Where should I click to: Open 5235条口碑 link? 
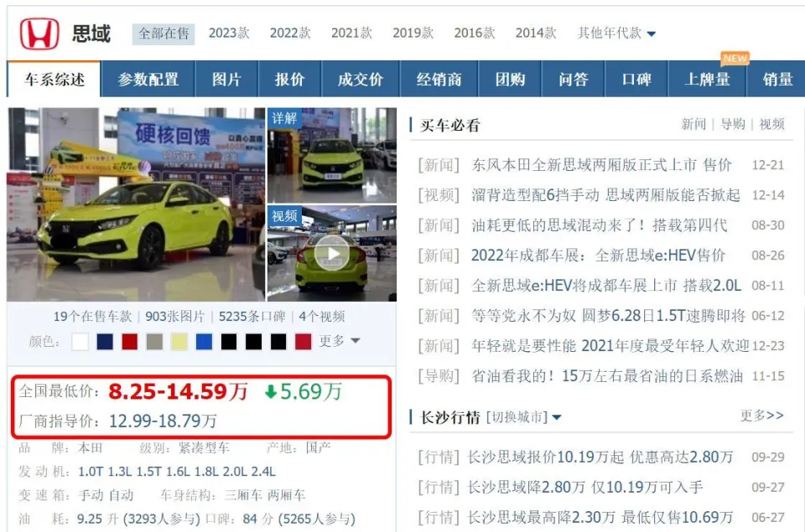(252, 317)
